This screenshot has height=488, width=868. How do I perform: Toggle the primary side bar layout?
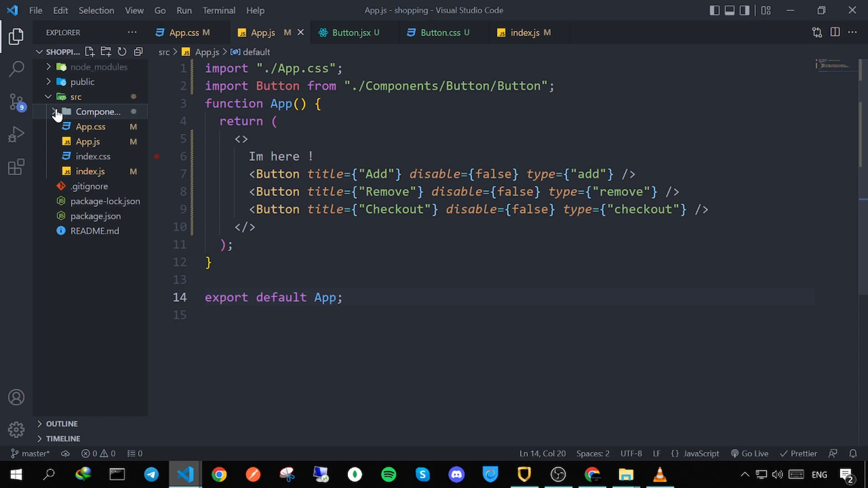tap(714, 10)
